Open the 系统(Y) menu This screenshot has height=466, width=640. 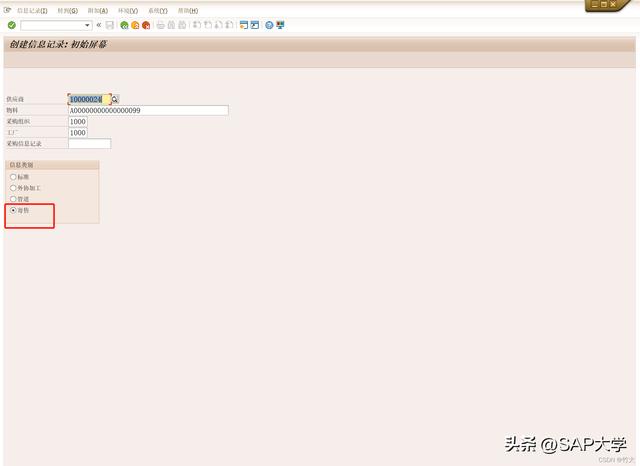pos(158,11)
